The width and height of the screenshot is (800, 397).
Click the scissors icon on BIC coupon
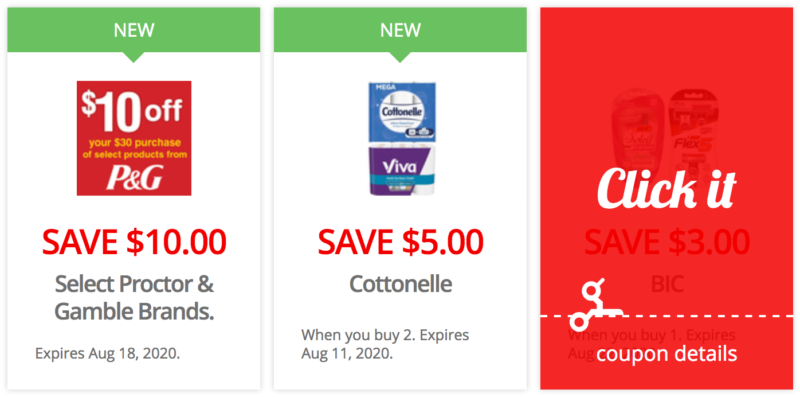pos(596,304)
